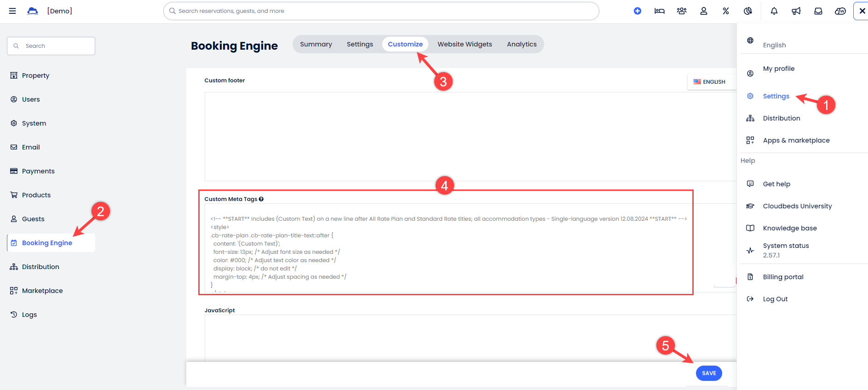The height and width of the screenshot is (390, 868).
Task: Open Cloudbeds University link
Action: tap(797, 206)
